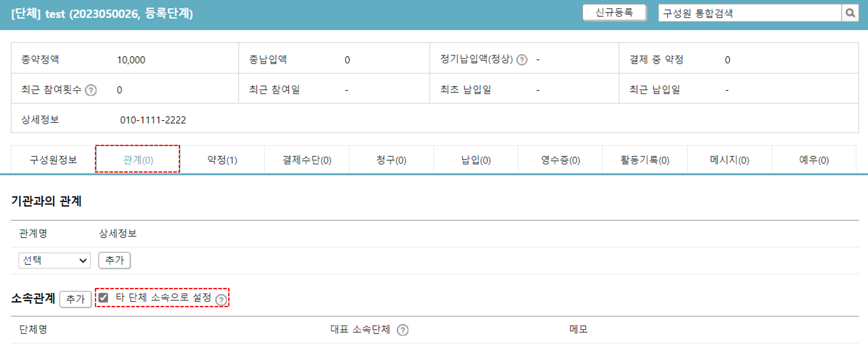Click the 신규등록 button
Screen dimensions: 868x353
point(614,13)
